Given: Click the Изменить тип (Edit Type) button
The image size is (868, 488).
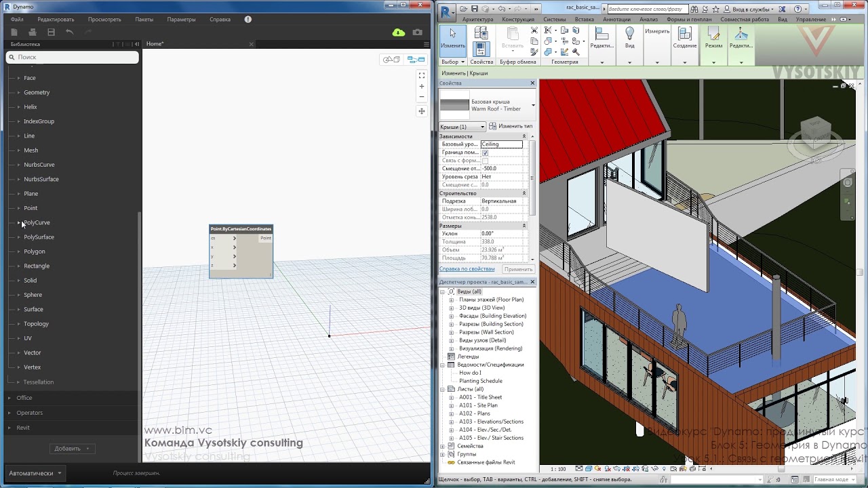Looking at the screenshot, I should click(x=511, y=126).
